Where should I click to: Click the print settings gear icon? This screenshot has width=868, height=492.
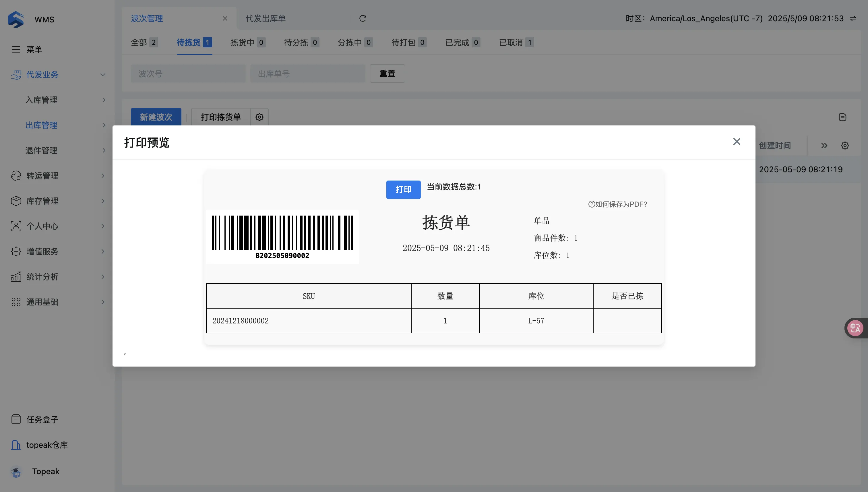tap(259, 117)
